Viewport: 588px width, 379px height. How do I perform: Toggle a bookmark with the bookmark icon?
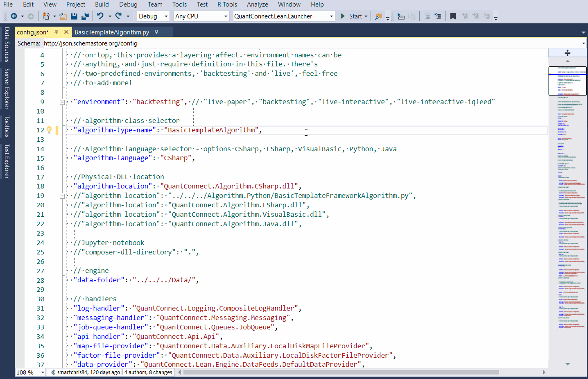click(453, 16)
